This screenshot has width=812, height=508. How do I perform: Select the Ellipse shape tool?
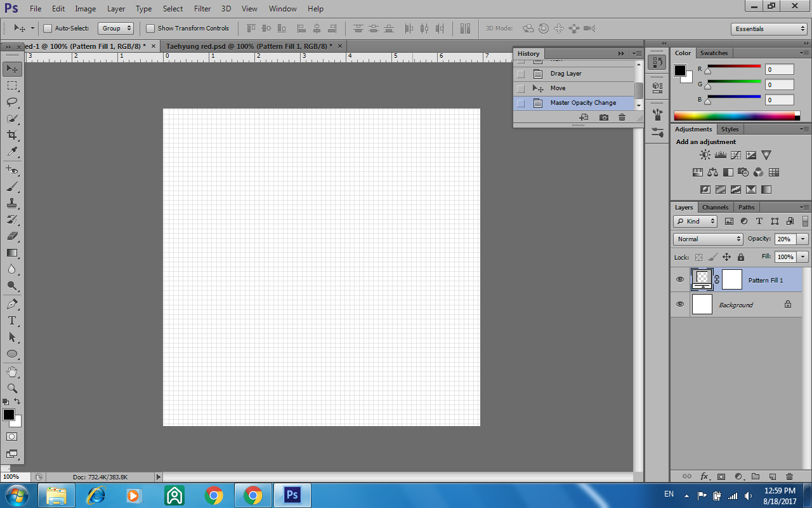(x=12, y=354)
